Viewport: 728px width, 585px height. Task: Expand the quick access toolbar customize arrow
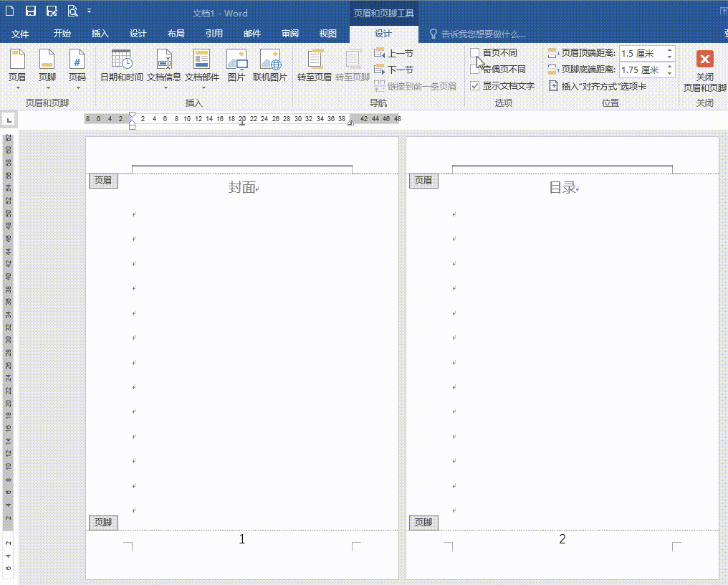point(89,11)
